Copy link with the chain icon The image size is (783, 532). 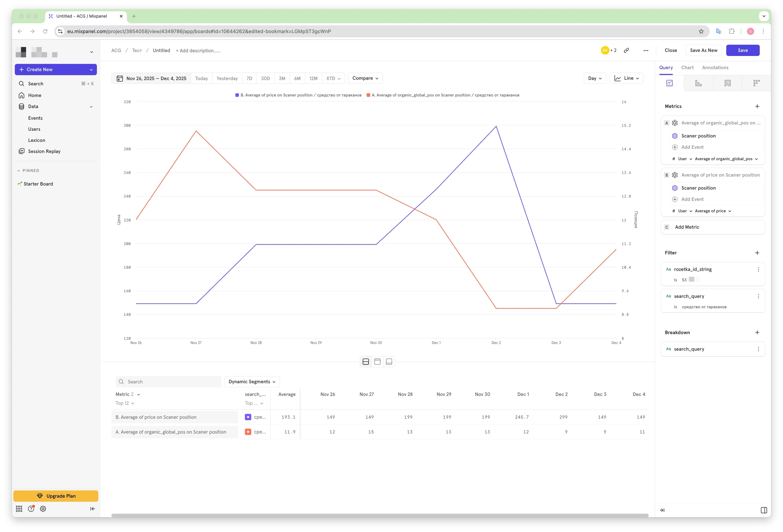click(x=626, y=51)
